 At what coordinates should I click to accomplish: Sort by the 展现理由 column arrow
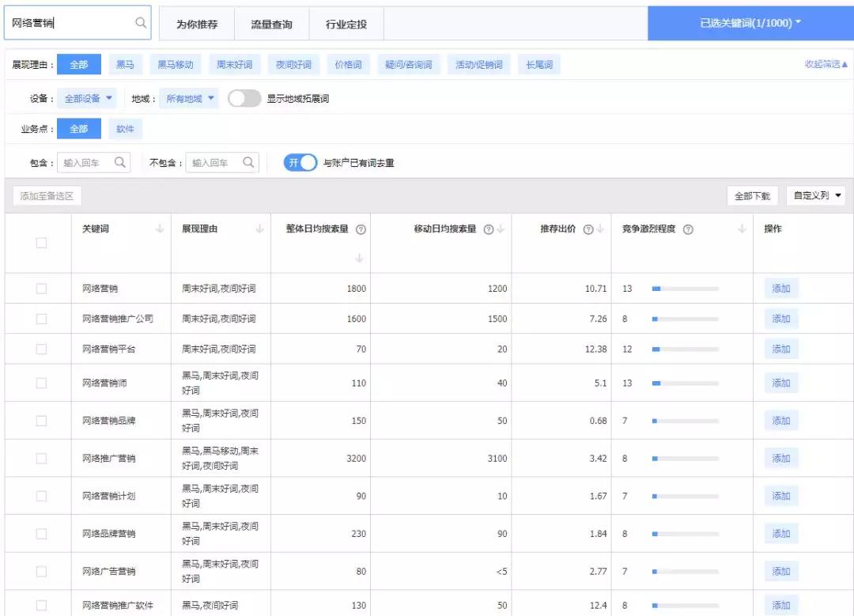tap(259, 229)
